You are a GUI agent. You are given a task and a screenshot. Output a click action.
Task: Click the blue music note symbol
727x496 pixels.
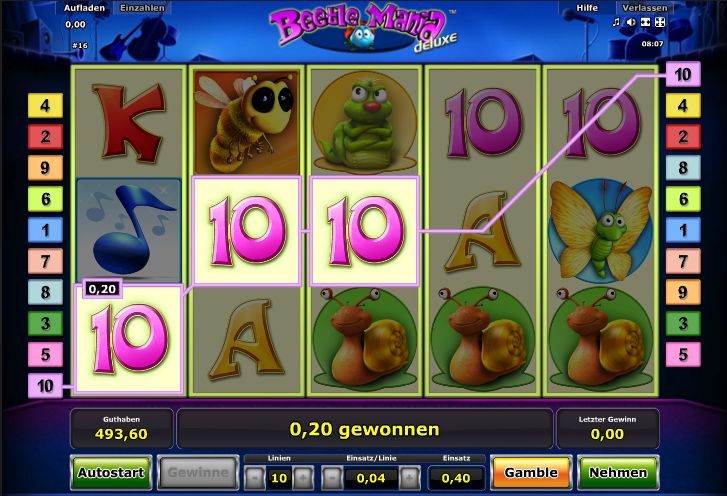coord(128,230)
